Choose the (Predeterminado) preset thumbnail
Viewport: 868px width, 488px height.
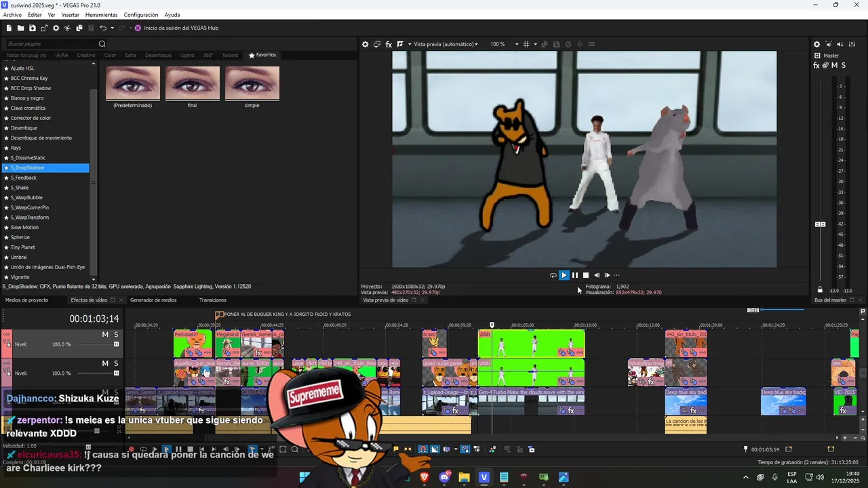(133, 83)
